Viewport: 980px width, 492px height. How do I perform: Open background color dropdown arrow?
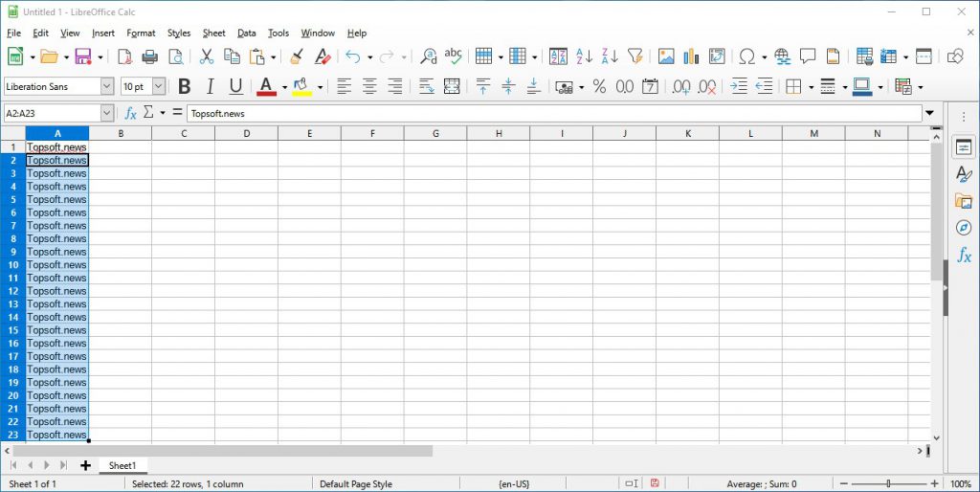[320, 87]
